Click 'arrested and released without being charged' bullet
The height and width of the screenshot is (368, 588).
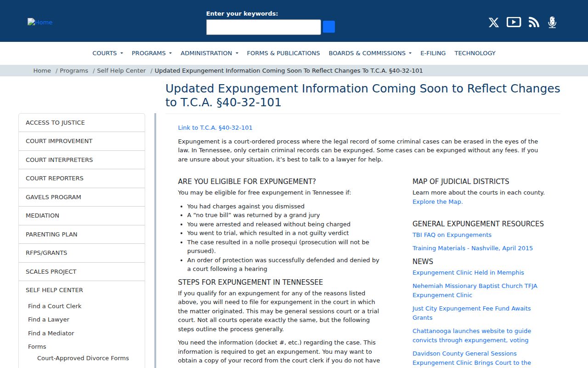[269, 224]
